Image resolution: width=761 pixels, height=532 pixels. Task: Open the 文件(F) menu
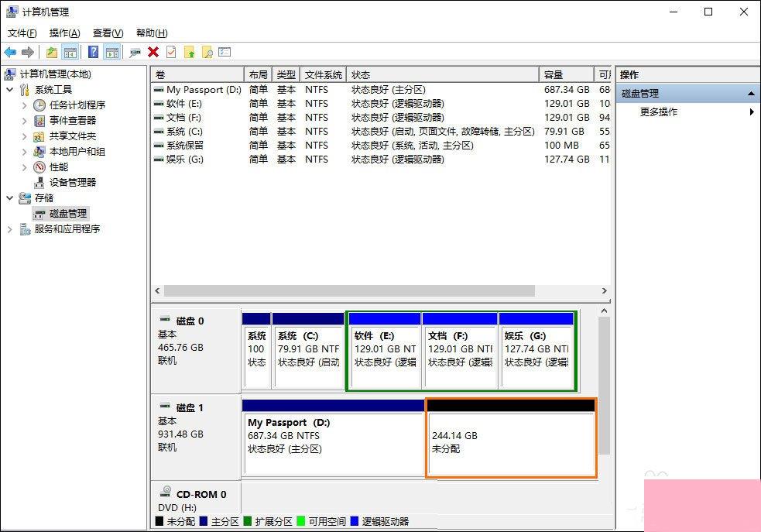tap(22, 33)
